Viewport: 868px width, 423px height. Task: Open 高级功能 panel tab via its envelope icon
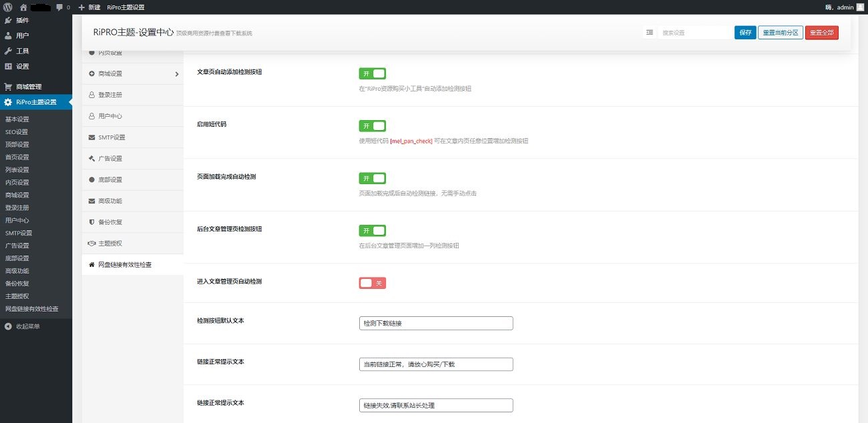click(x=91, y=201)
